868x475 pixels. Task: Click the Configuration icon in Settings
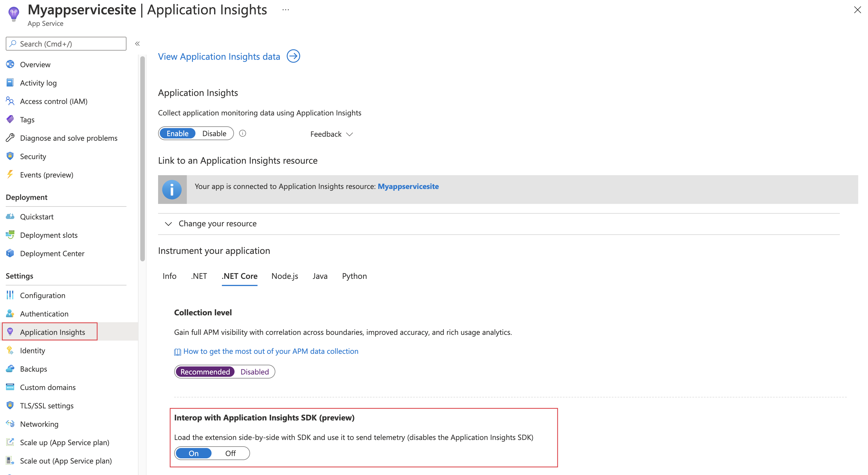click(x=11, y=295)
